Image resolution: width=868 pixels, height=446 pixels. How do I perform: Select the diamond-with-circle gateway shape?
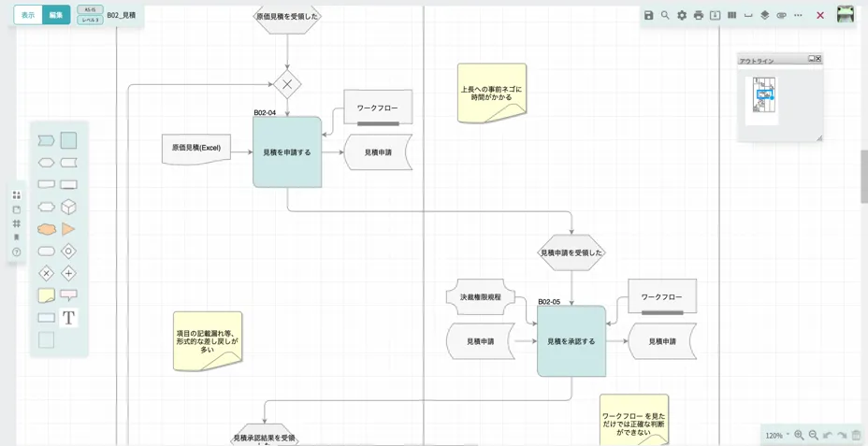coord(68,252)
